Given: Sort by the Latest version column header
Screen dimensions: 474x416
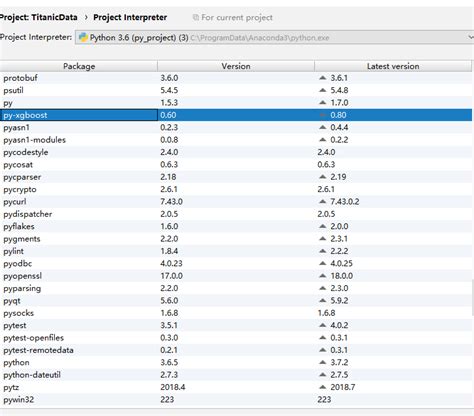Looking at the screenshot, I should [393, 66].
